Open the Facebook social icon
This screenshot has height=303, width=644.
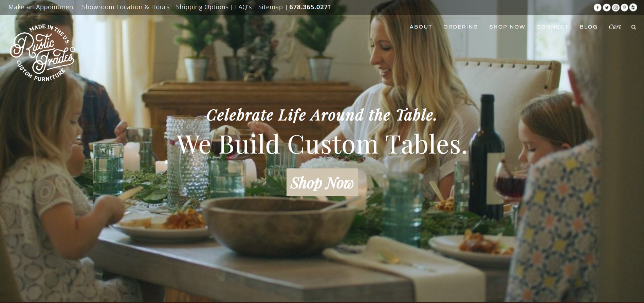(597, 7)
